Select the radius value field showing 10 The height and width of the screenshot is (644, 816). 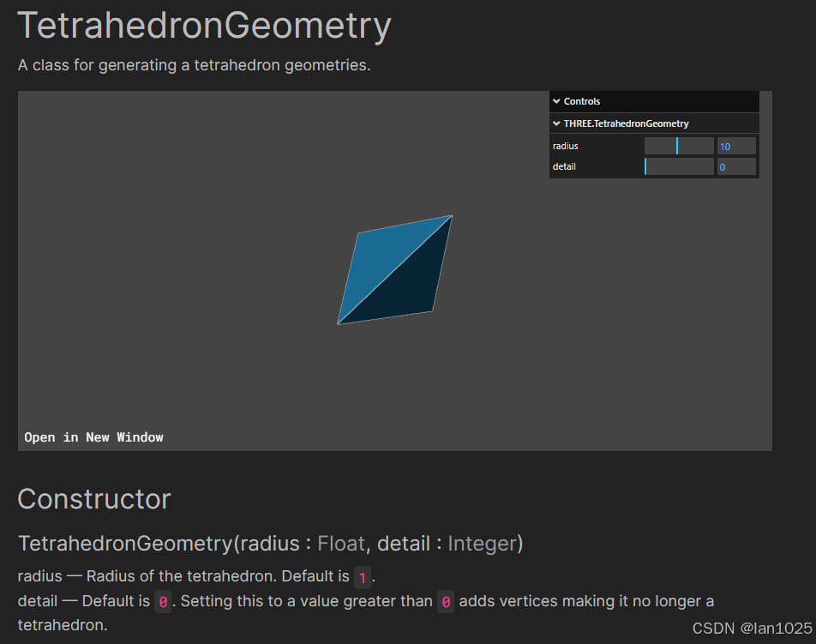coord(736,145)
